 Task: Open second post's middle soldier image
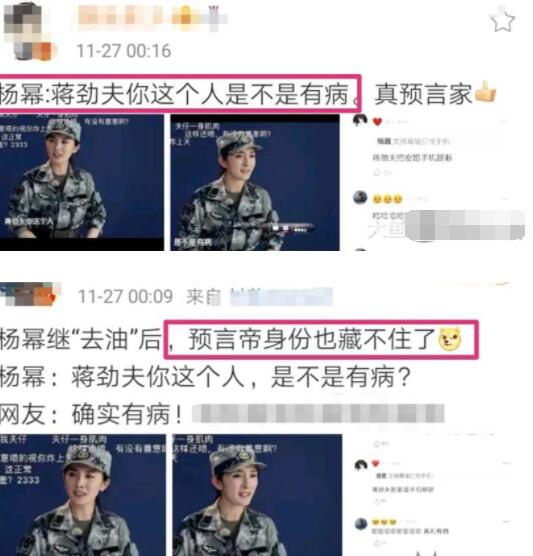pyautogui.click(x=257, y=495)
